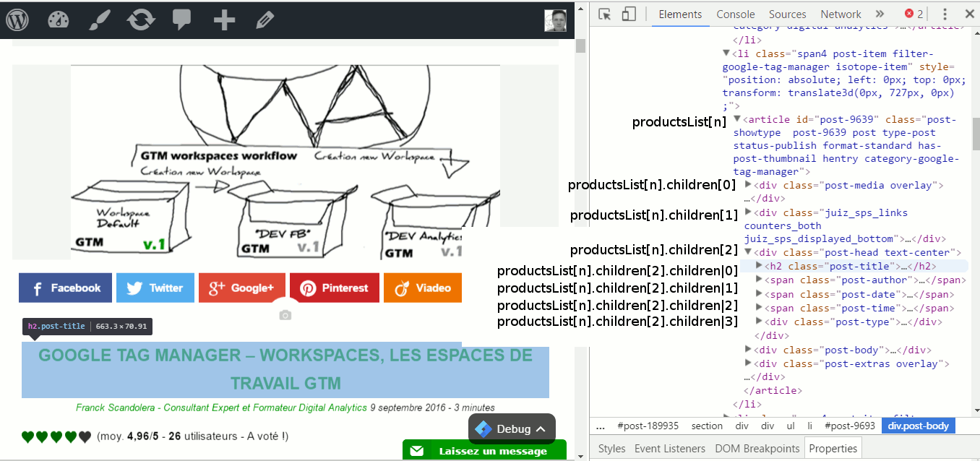
Task: Switch to the Network tab
Action: click(x=841, y=14)
